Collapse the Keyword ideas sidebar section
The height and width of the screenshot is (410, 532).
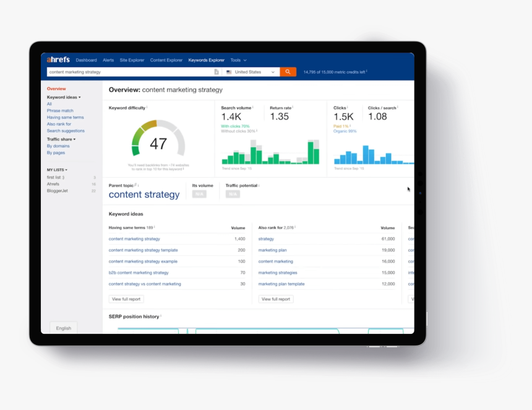click(x=64, y=97)
